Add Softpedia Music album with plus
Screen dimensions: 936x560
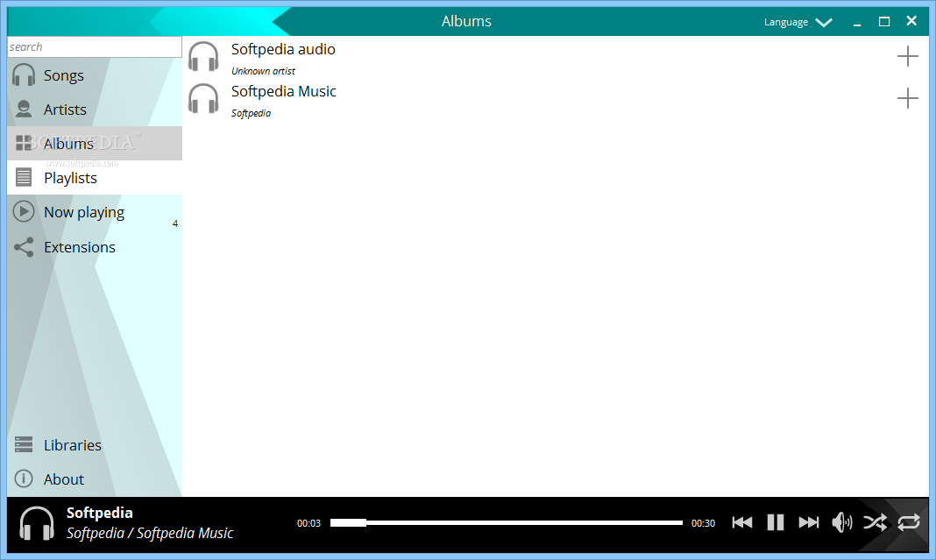907,98
